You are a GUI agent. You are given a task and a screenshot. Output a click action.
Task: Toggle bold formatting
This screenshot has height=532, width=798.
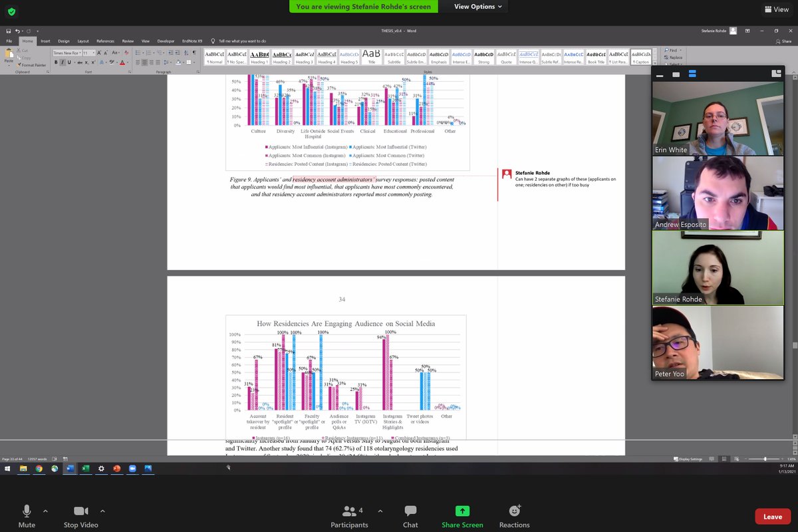tap(56, 61)
